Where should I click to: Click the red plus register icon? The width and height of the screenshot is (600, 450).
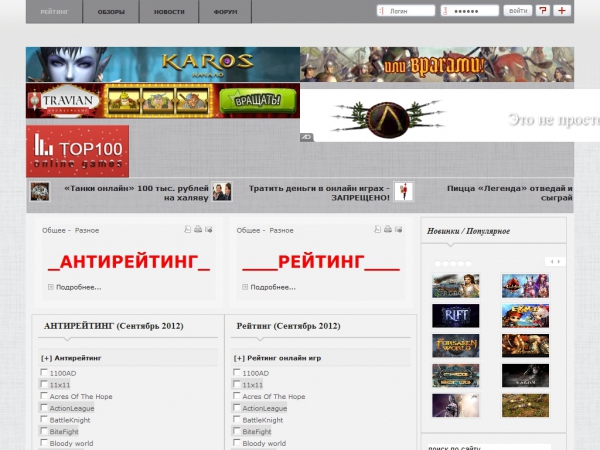pos(562,11)
